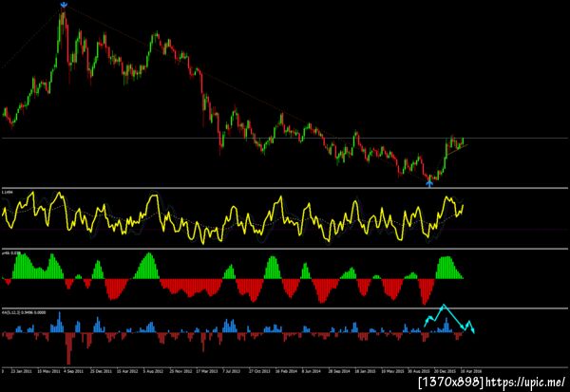Click the 18 Jan 2015 date label
Screen dimensions: 570x392
365,371
